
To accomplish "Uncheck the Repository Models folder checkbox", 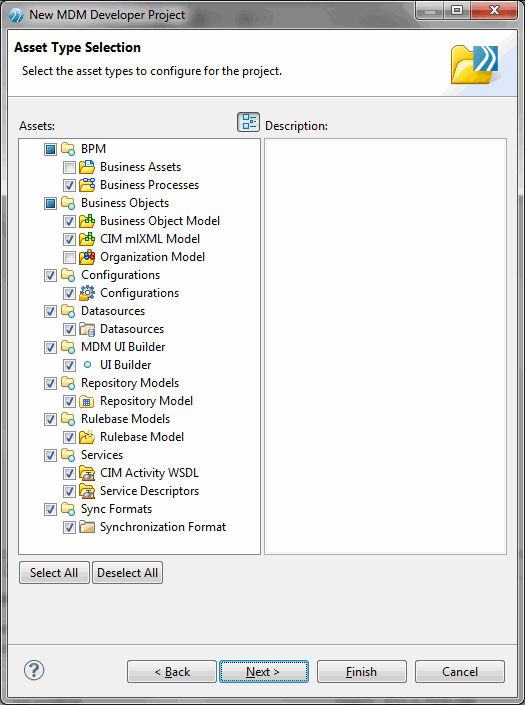I will [50, 383].
